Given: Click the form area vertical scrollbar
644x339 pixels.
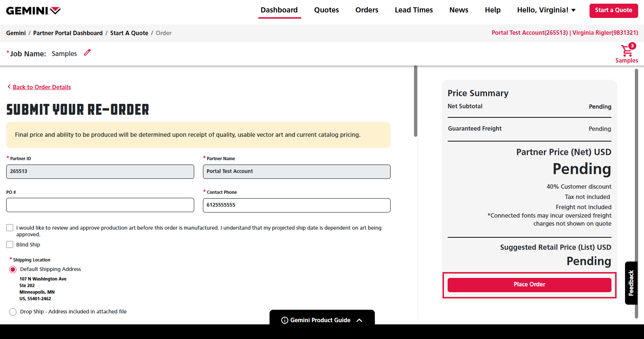Looking at the screenshot, I should (415, 101).
